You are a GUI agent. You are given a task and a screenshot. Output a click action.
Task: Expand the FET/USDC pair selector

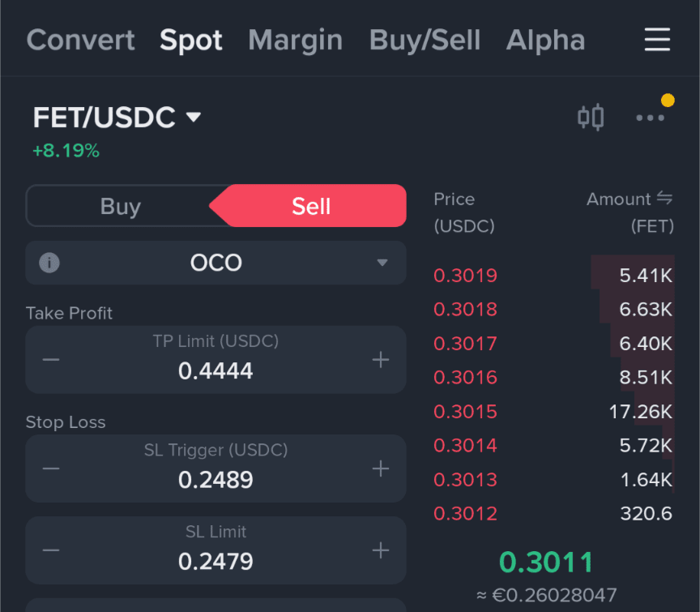tap(117, 117)
